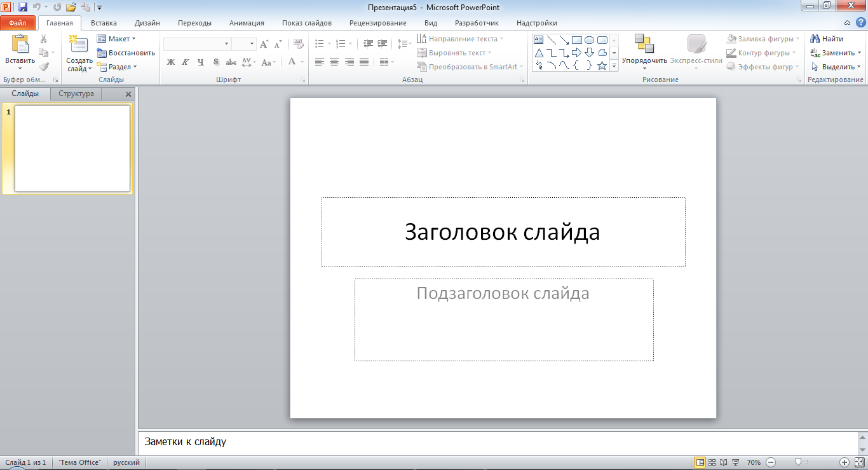Decrease font size with the small A icon
The image size is (868, 470).
278,44
